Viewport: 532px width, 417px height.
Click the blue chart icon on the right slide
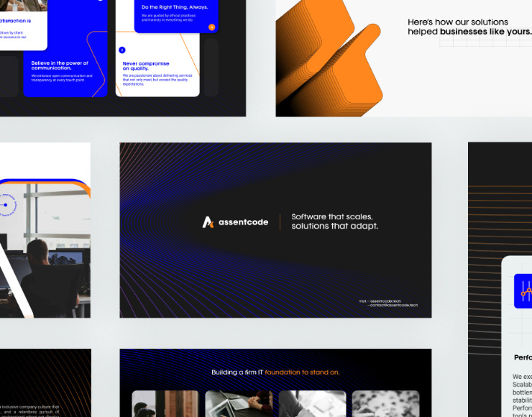tap(523, 291)
